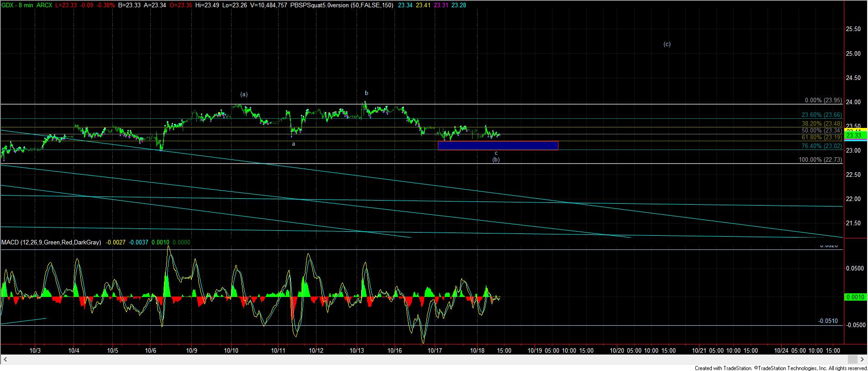Click the scrollbar right arrow below the chart
The image size is (868, 371).
coord(863,359)
